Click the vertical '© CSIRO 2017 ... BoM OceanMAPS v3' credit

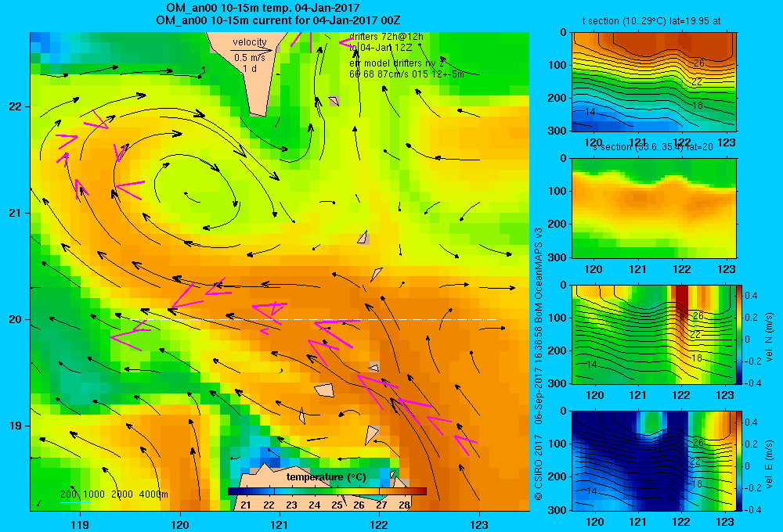tap(539, 363)
